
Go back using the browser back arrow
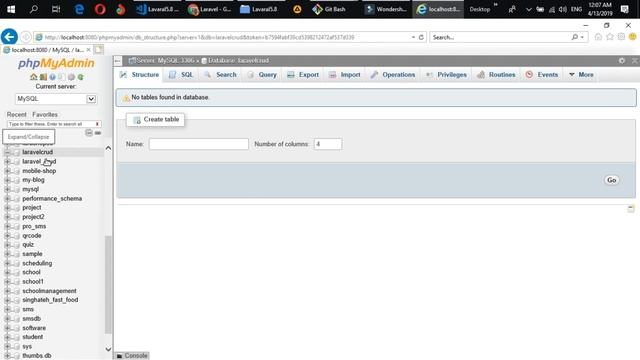(9, 37)
